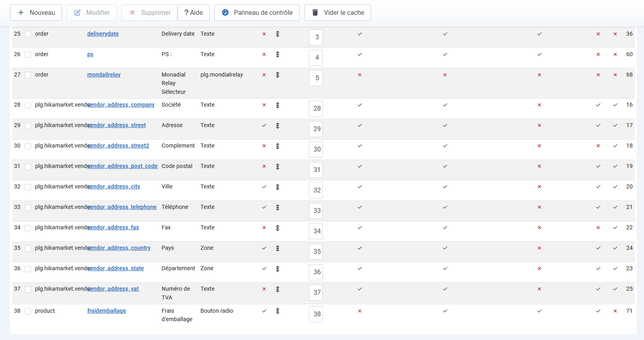Click the Vider le cache trash button
Screen dimensions: 644x340
337,13
